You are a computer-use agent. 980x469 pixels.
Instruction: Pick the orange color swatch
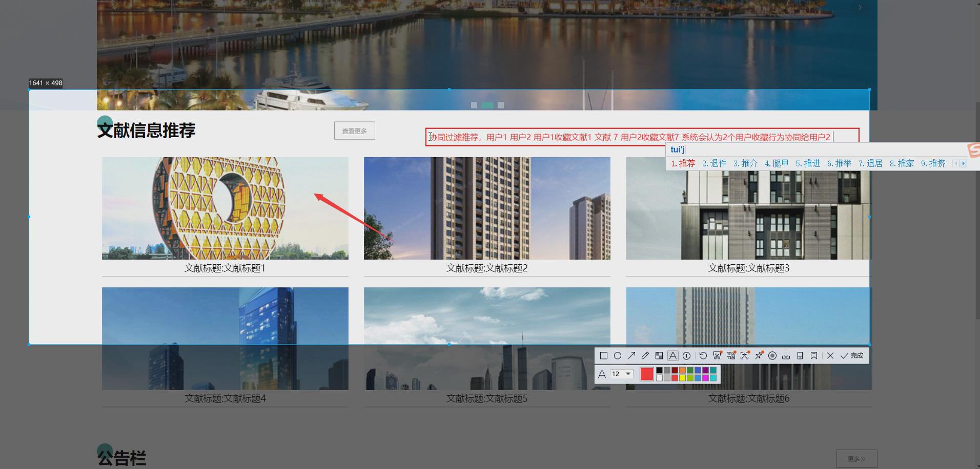point(683,370)
